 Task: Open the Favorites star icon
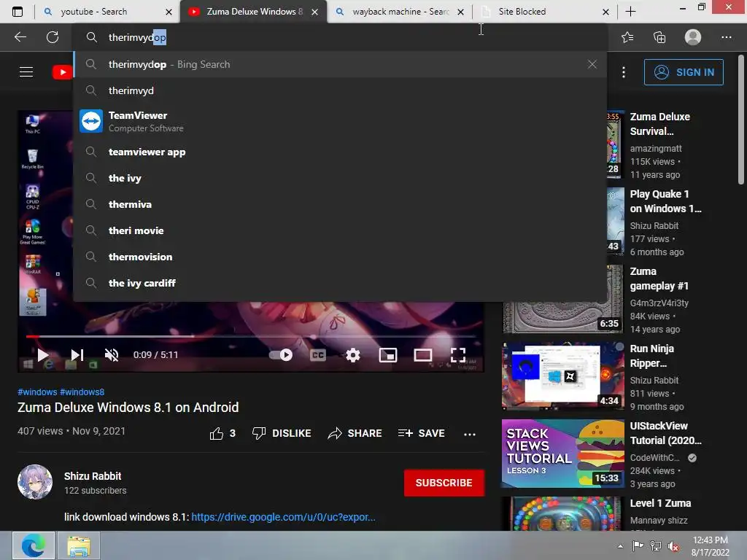point(627,37)
